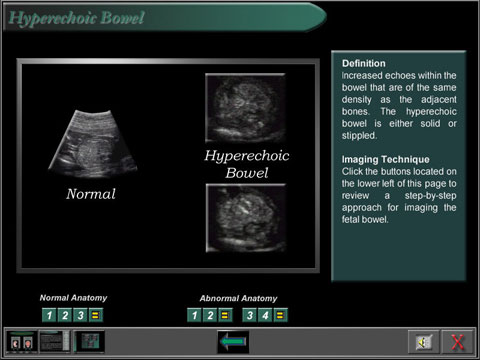Open the third green grid thumbnail
The width and height of the screenshot is (480, 360).
click(89, 342)
